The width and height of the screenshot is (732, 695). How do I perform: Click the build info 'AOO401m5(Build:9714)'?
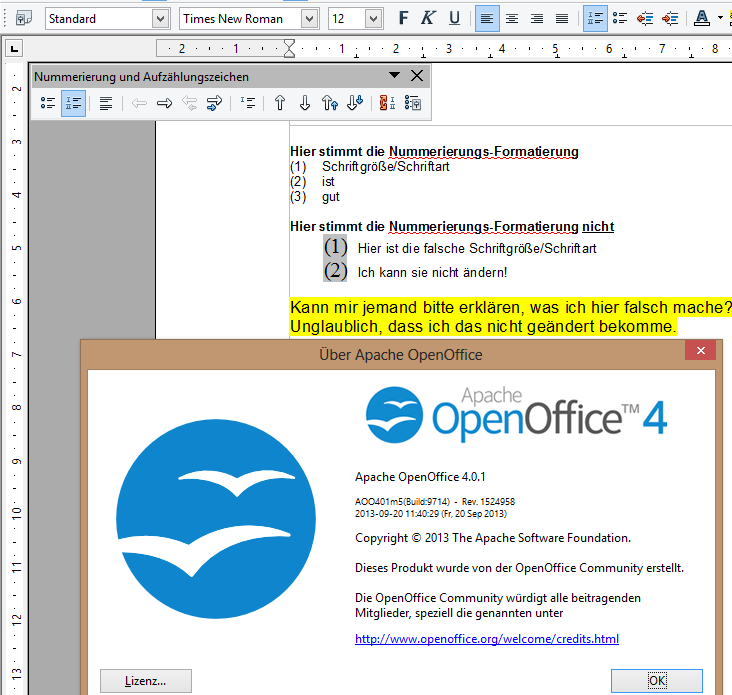(x=402, y=502)
